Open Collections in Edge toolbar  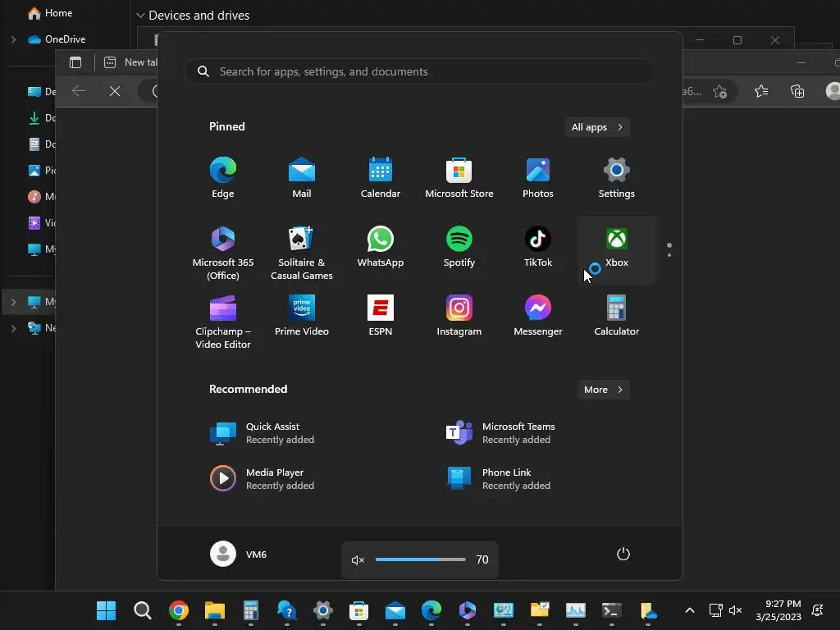tap(797, 92)
